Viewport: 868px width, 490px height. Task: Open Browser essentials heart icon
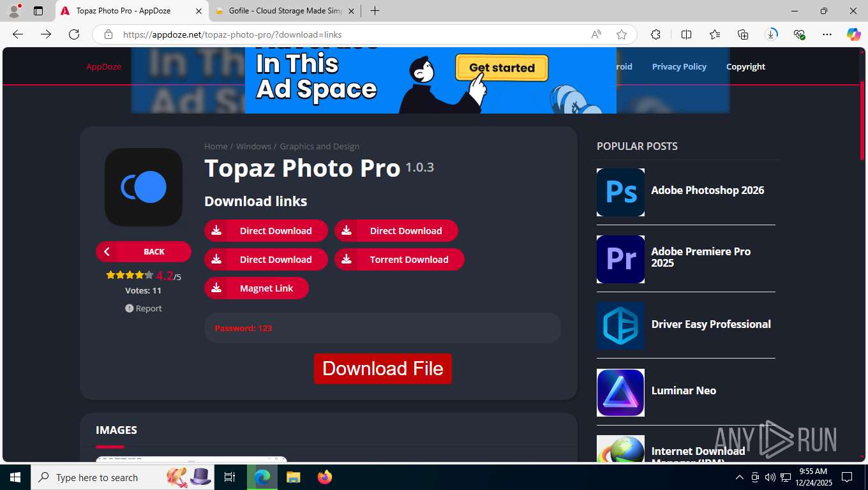point(799,34)
